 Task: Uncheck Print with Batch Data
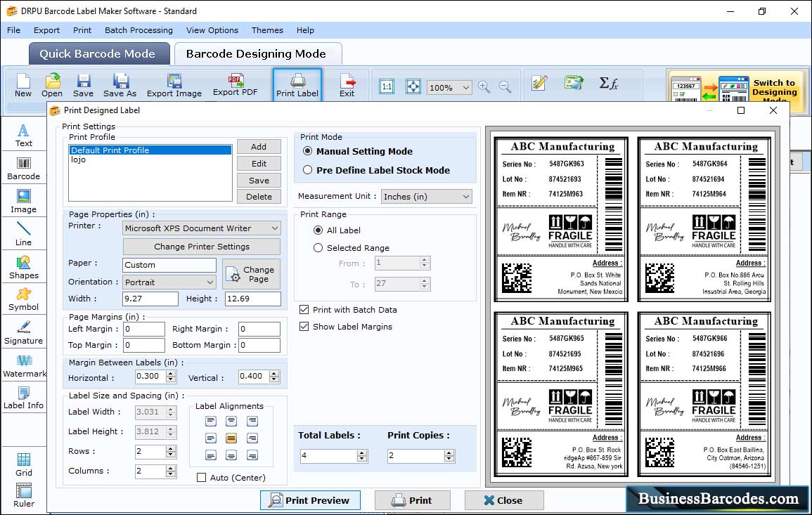(304, 310)
